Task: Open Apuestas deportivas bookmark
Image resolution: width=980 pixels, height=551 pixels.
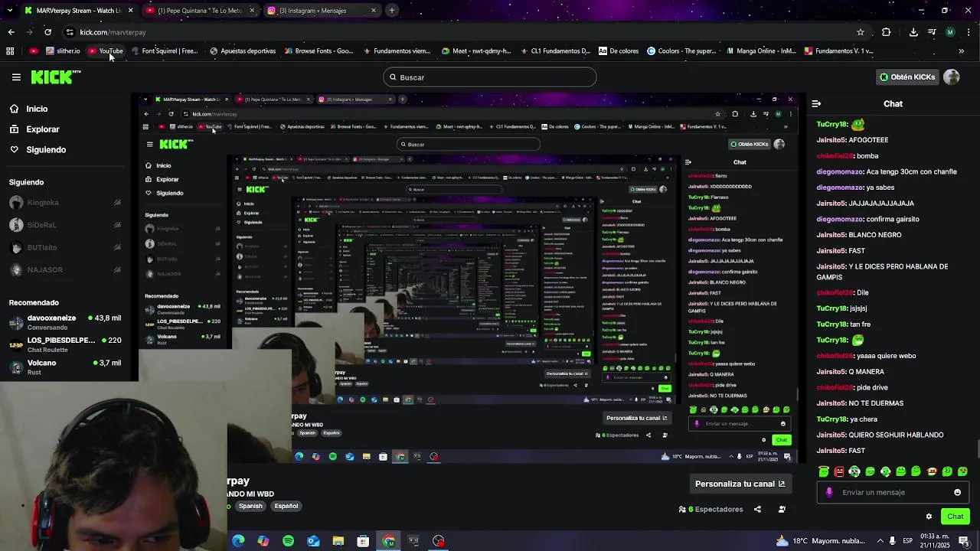Action: pos(243,51)
